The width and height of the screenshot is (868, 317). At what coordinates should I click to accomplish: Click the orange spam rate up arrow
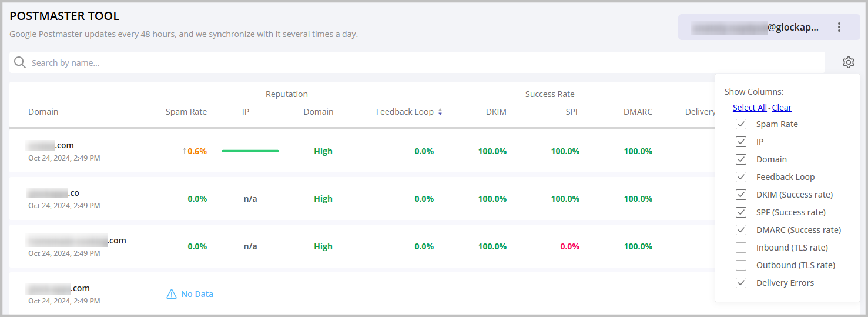click(184, 151)
